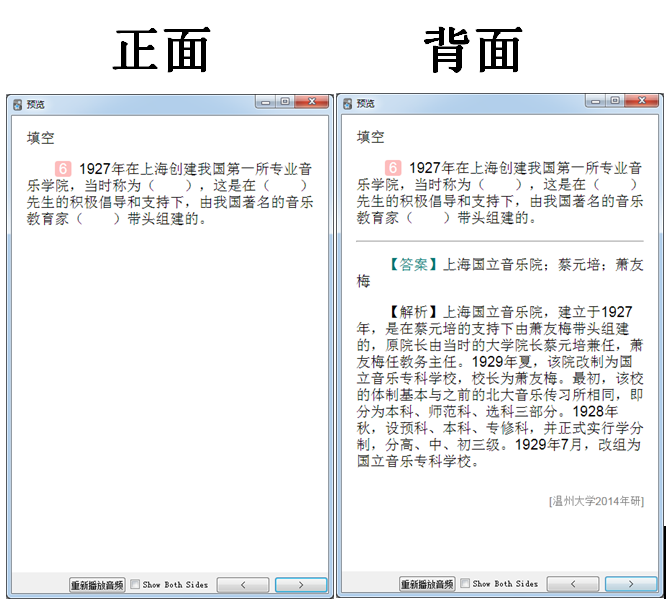Click the 背面 heading above right window
Viewport: 670px width, 608px height.
click(x=473, y=50)
